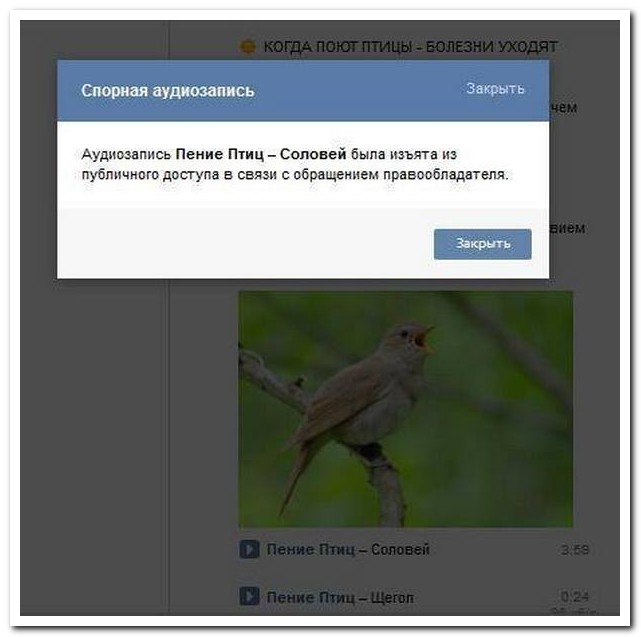This screenshot has width=641, height=637.
Task: Play the Пение Птиц – Щегол track
Action: coord(249,597)
